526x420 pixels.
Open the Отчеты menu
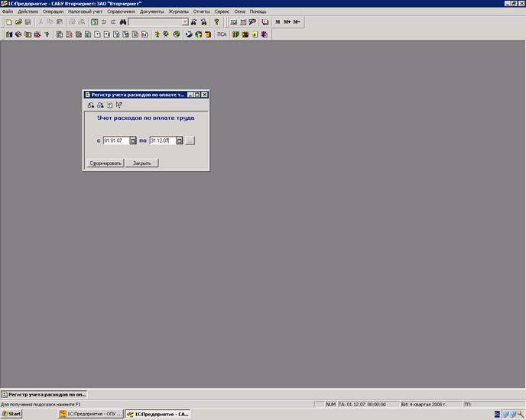(201, 11)
